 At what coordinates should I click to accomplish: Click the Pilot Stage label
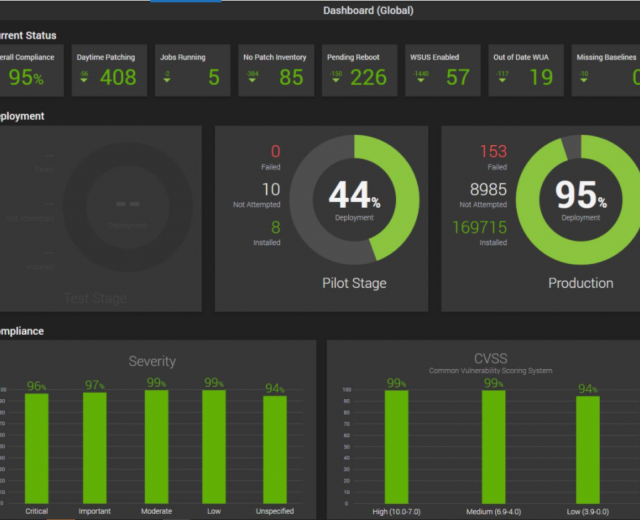point(354,283)
